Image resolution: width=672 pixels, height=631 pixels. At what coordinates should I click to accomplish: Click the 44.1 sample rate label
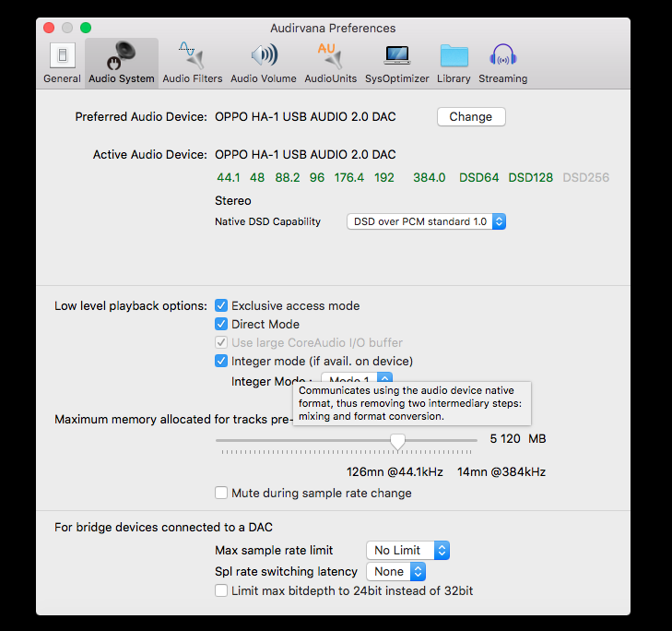(x=229, y=177)
